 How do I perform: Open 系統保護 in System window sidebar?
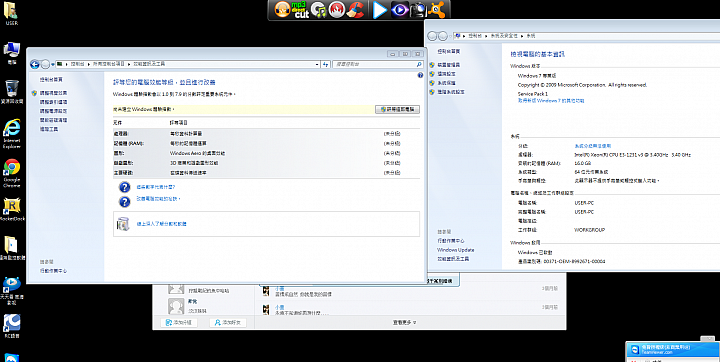[446, 83]
